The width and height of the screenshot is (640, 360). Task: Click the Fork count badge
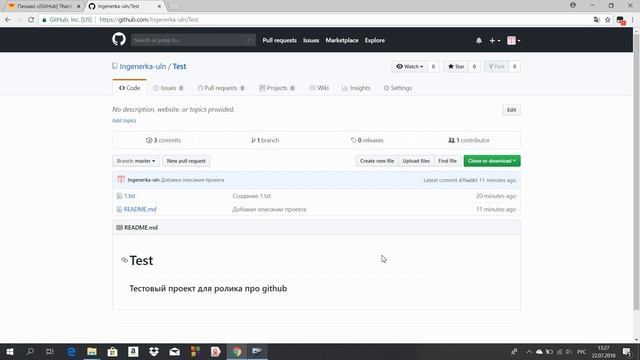coord(514,67)
